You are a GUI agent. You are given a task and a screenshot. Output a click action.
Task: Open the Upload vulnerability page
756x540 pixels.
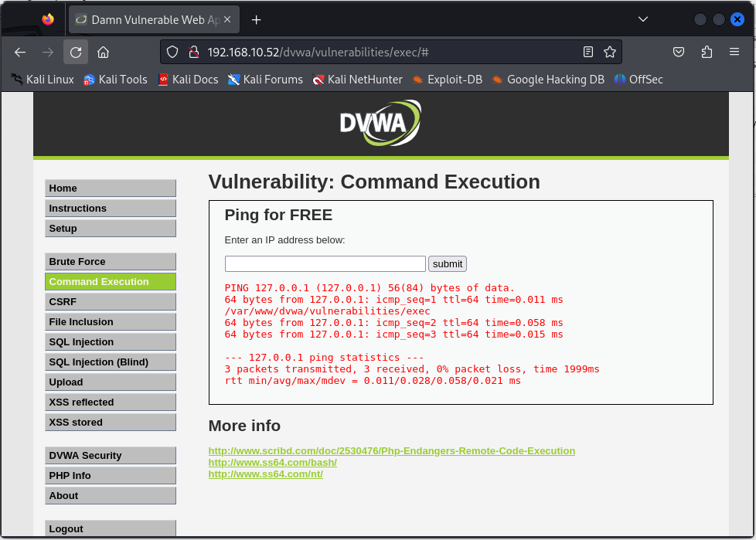pyautogui.click(x=111, y=382)
